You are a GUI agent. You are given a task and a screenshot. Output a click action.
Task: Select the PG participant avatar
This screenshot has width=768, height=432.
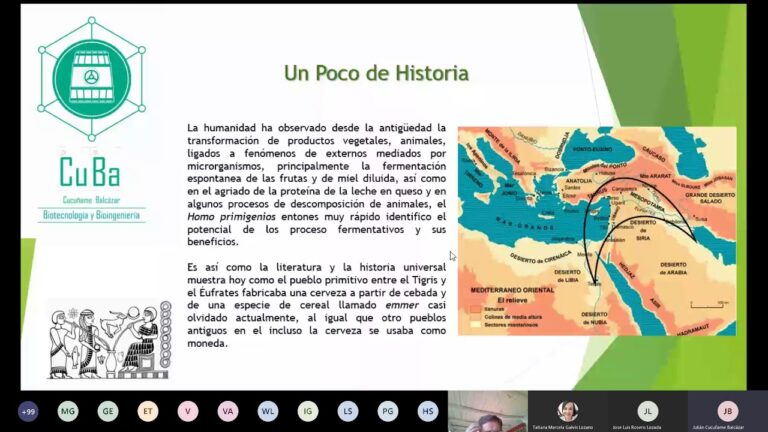(x=388, y=411)
